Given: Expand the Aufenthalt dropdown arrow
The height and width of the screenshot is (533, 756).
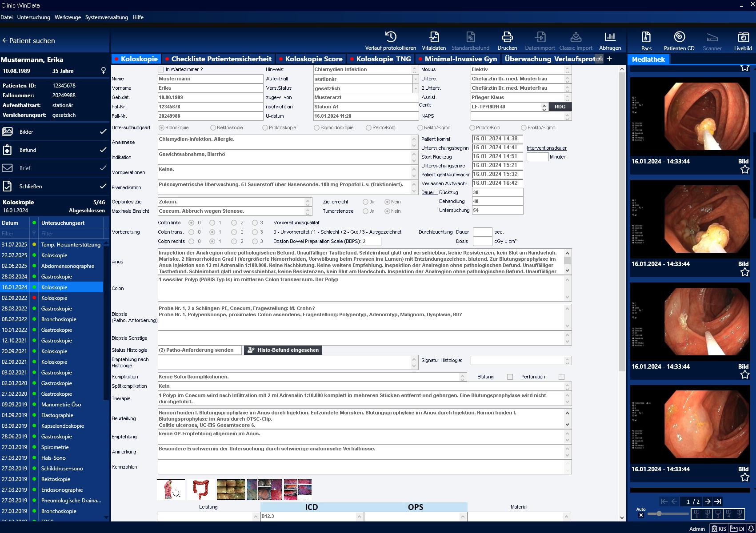Looking at the screenshot, I should (x=415, y=79).
